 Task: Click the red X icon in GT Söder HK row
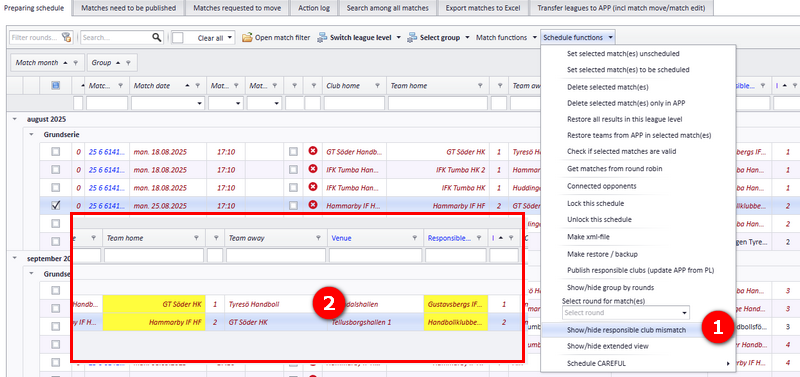(x=313, y=151)
